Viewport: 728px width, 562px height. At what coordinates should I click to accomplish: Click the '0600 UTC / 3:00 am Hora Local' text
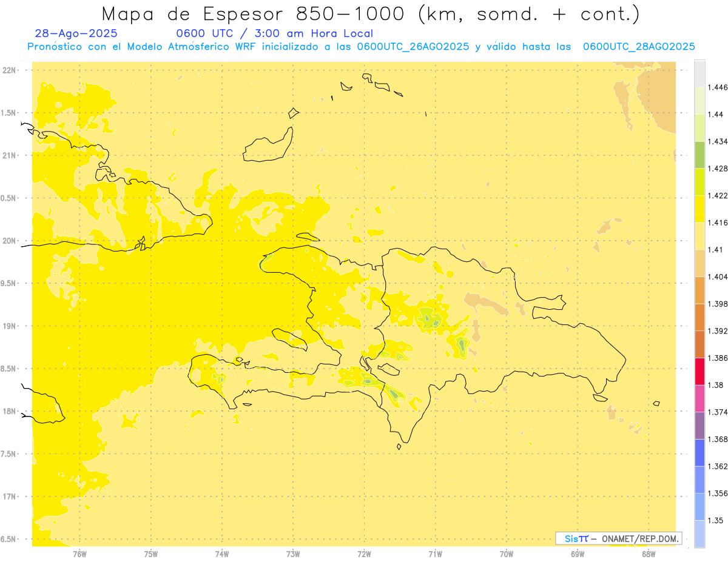pyautogui.click(x=274, y=33)
